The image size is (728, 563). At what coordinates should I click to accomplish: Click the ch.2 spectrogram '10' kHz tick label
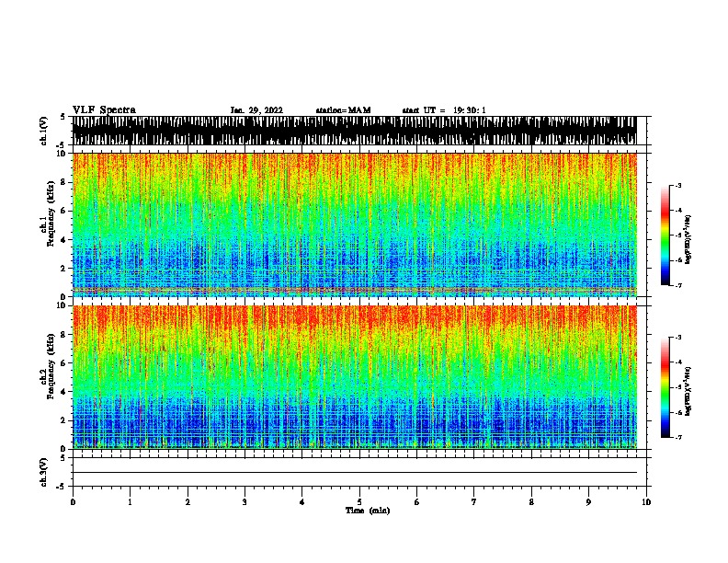63,305
